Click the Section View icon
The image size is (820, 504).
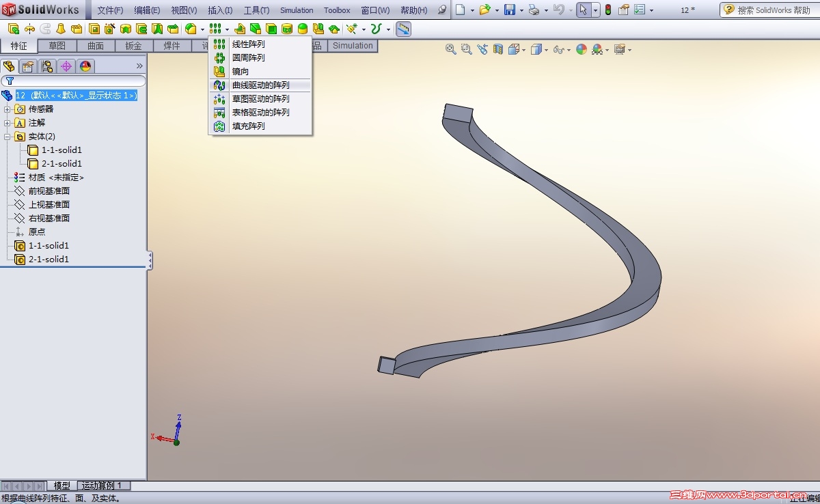point(498,49)
